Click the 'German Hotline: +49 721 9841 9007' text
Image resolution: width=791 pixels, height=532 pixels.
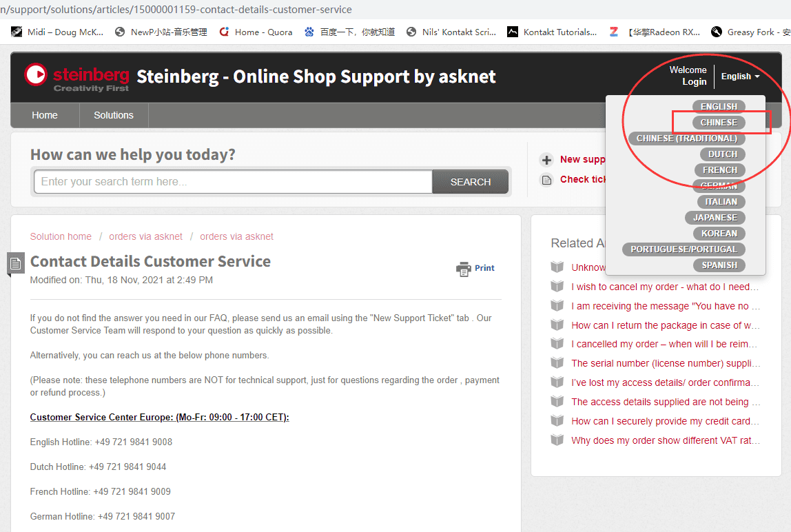pos(103,516)
